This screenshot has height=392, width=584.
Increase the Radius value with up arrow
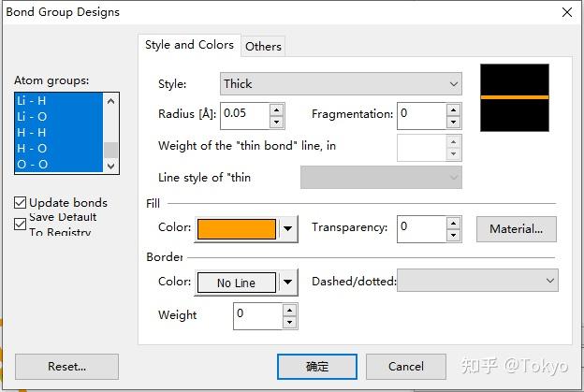point(276,109)
